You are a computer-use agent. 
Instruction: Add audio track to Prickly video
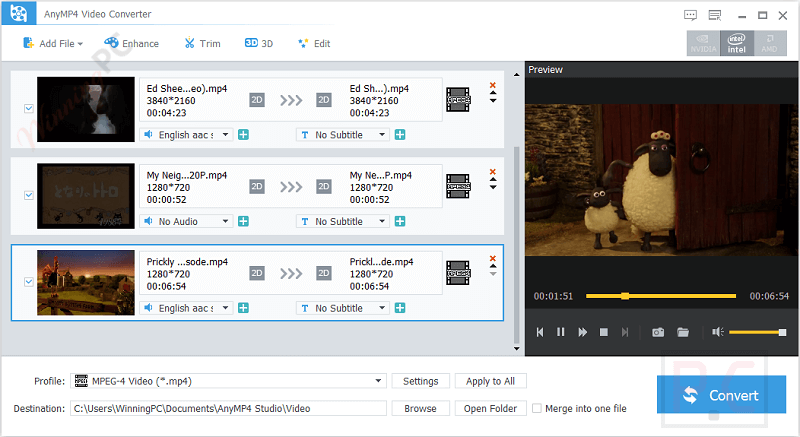pos(243,308)
